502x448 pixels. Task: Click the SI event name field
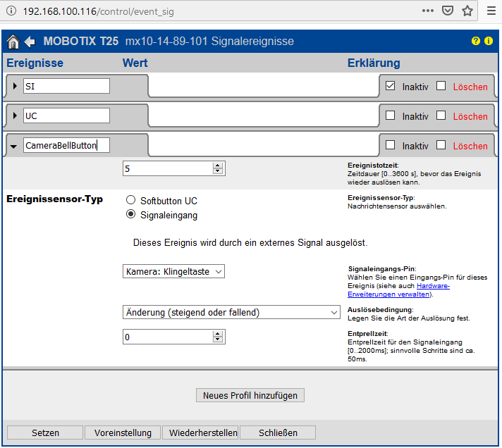(66, 86)
